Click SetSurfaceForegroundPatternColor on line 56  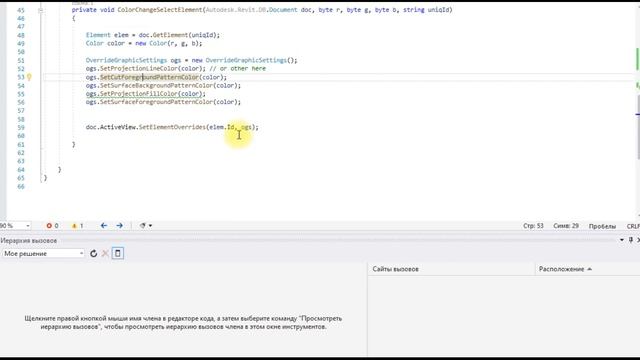(156, 102)
